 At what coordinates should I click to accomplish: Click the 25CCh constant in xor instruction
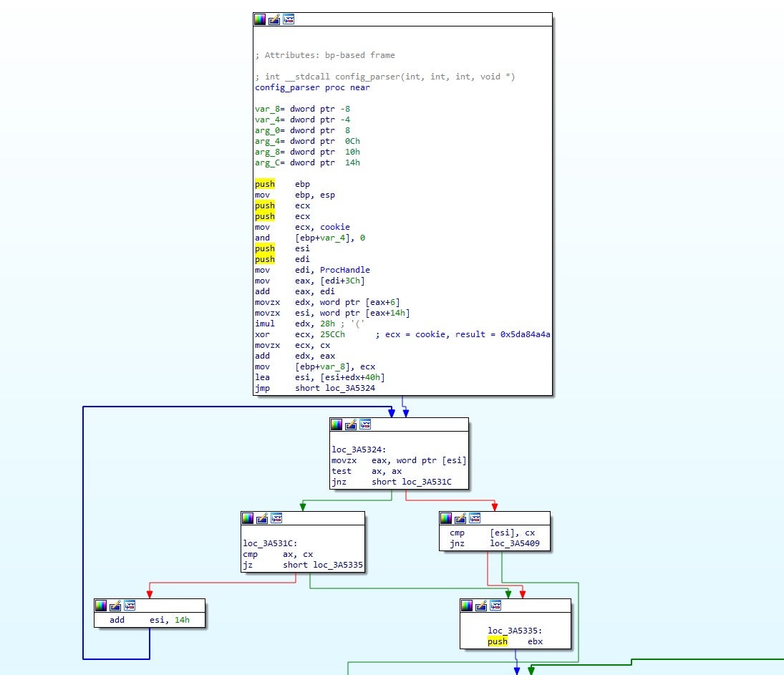(332, 334)
